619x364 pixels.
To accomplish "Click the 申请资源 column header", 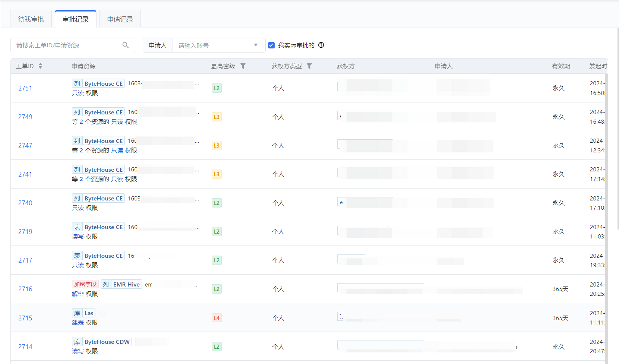I will pyautogui.click(x=83, y=66).
